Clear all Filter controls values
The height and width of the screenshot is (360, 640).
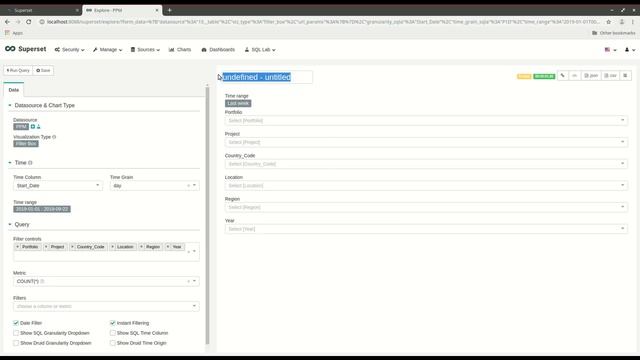point(189,252)
